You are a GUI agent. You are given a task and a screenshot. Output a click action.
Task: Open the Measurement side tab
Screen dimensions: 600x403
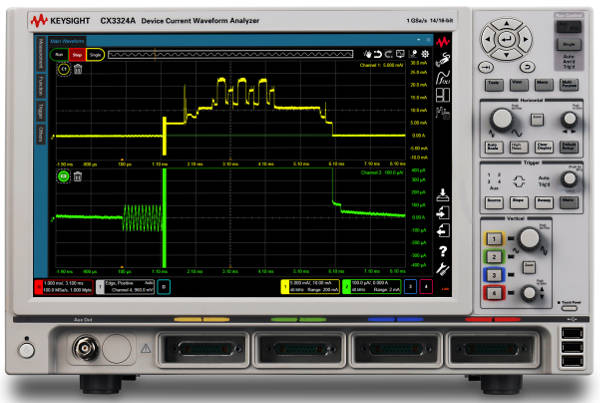coord(42,55)
